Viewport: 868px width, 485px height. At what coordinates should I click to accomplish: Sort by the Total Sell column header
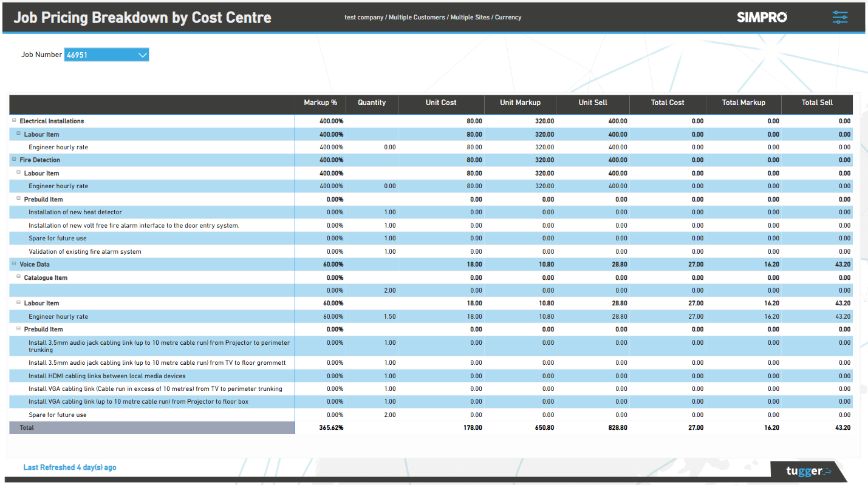point(817,103)
